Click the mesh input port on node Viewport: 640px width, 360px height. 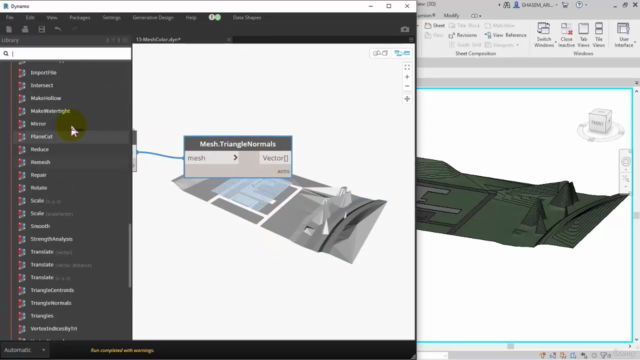pos(212,158)
